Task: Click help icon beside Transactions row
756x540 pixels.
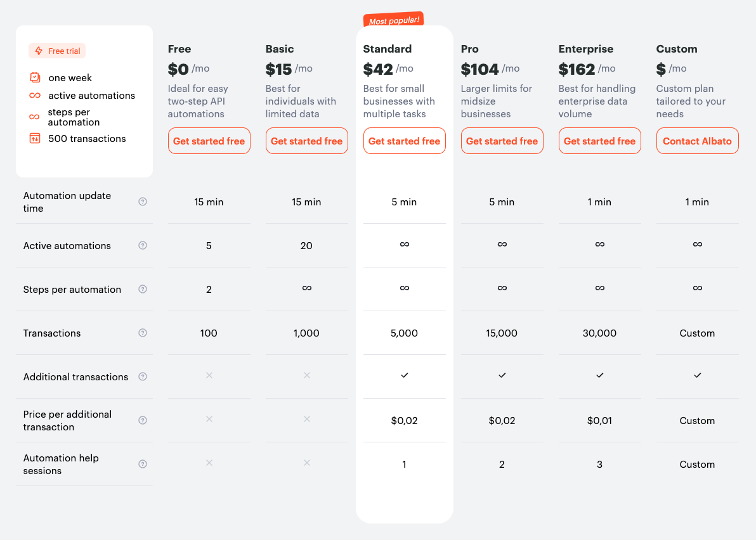Action: 143,333
